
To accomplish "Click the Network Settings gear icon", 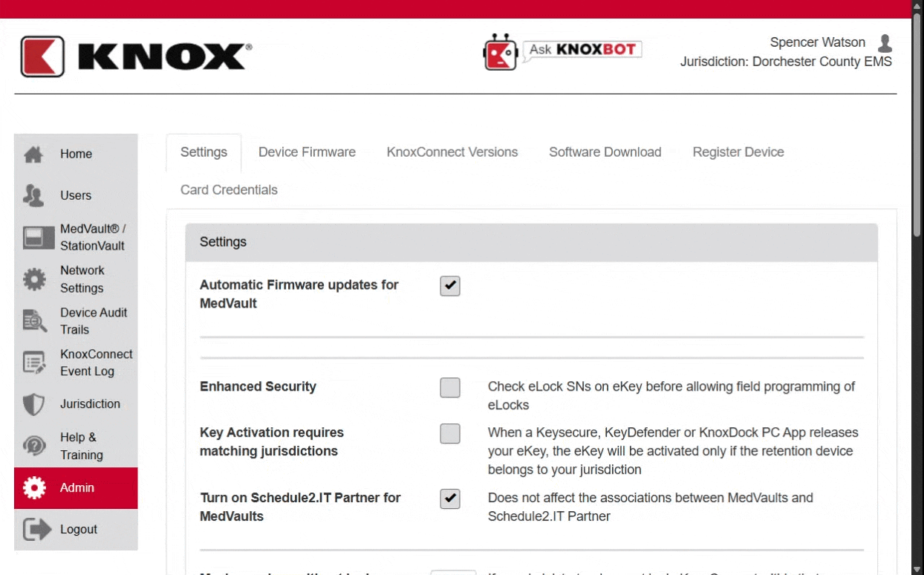I will pyautogui.click(x=33, y=279).
